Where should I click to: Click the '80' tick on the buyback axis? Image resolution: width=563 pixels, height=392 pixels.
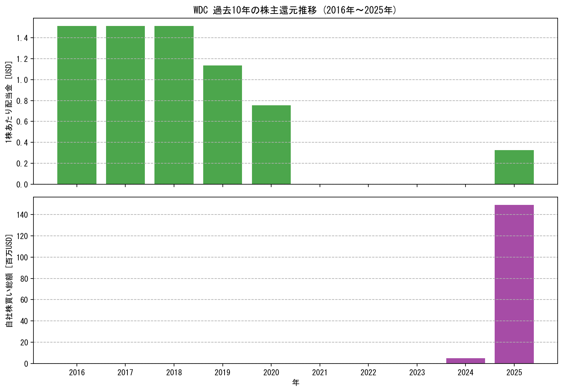(x=25, y=279)
